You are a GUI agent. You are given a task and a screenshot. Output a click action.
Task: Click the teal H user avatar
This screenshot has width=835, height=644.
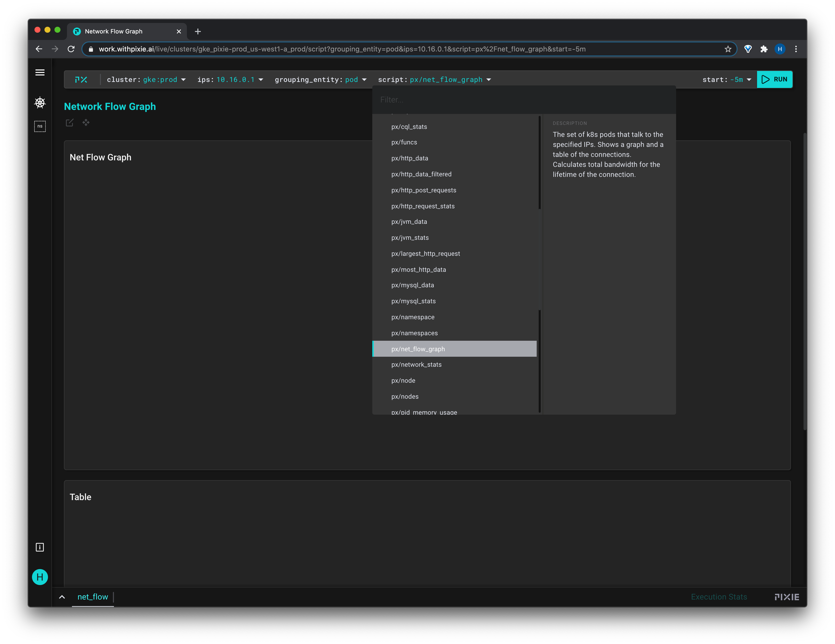40,577
